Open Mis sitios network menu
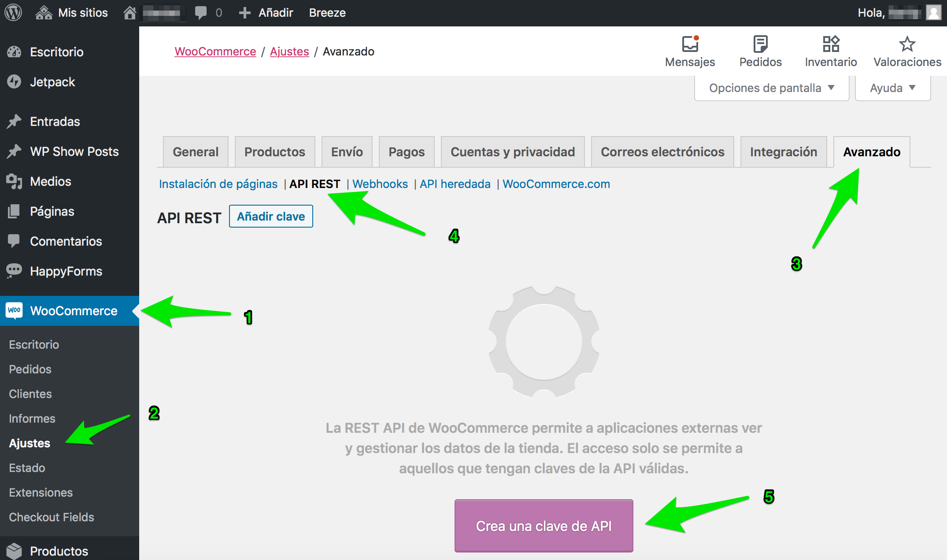Viewport: 947px width, 560px height. pyautogui.click(x=72, y=12)
